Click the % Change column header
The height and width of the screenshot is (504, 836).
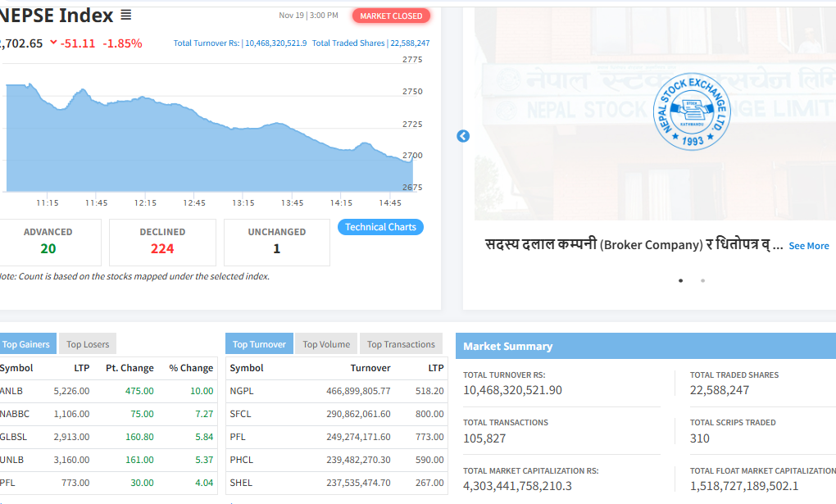click(x=191, y=368)
